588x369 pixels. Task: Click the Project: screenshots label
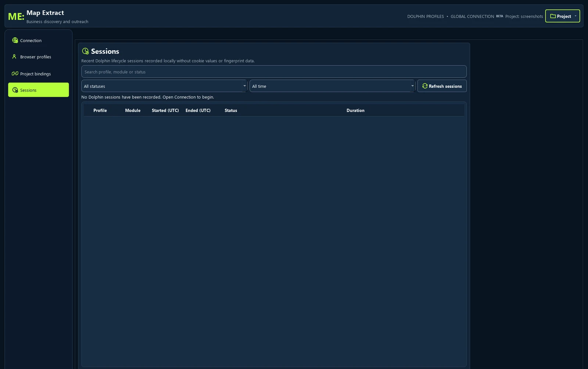(x=524, y=16)
